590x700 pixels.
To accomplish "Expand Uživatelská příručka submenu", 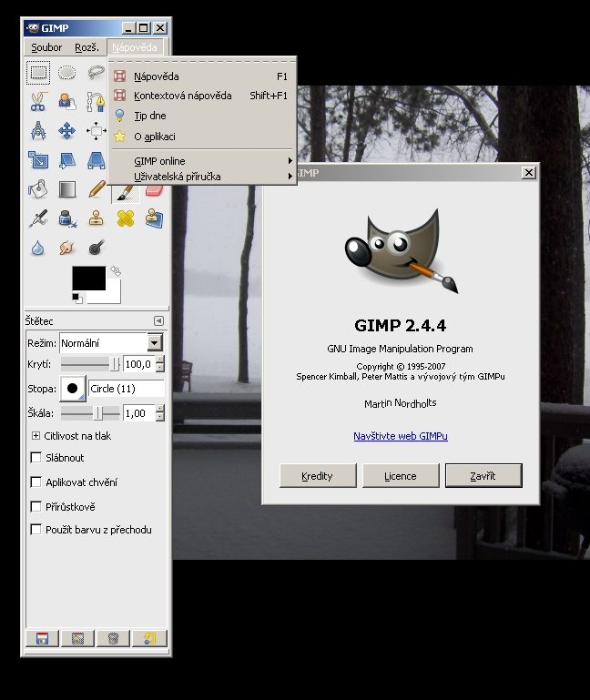I will pyautogui.click(x=202, y=177).
